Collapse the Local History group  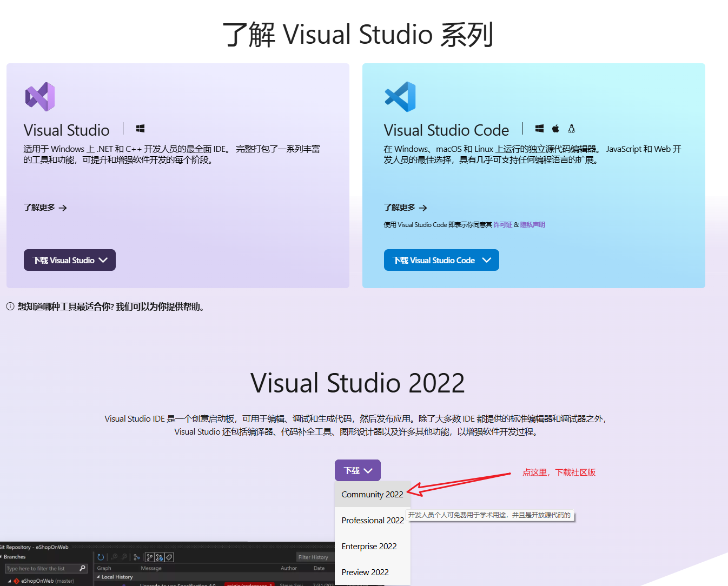coord(98,577)
